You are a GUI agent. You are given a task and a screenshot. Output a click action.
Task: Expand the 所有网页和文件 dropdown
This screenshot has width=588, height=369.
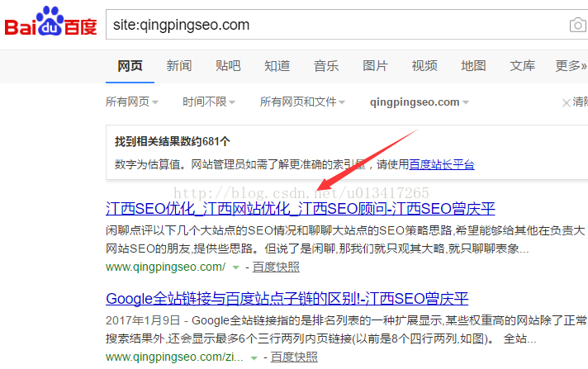point(302,102)
